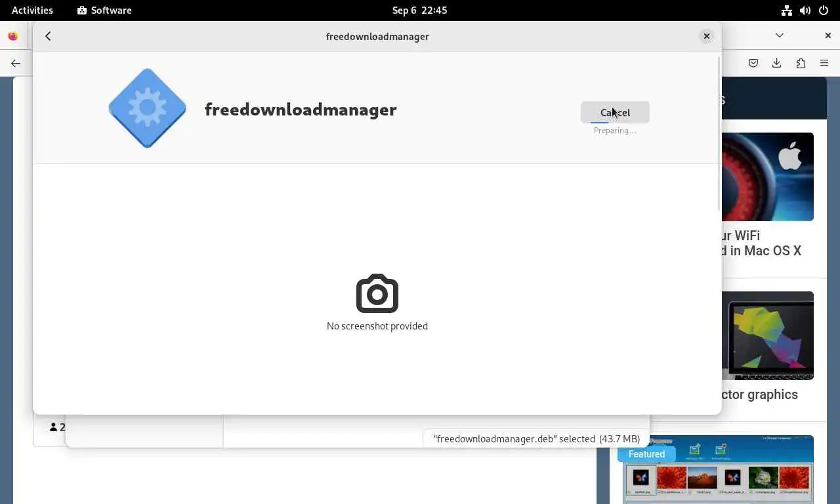
Task: Click Firefox back arrow in browser toolbar
Action: [16, 63]
